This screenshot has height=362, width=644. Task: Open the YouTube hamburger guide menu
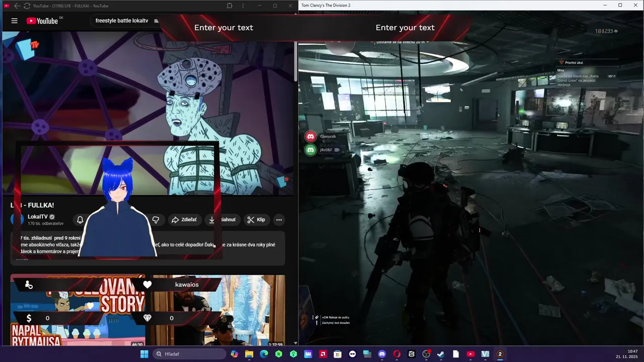15,21
